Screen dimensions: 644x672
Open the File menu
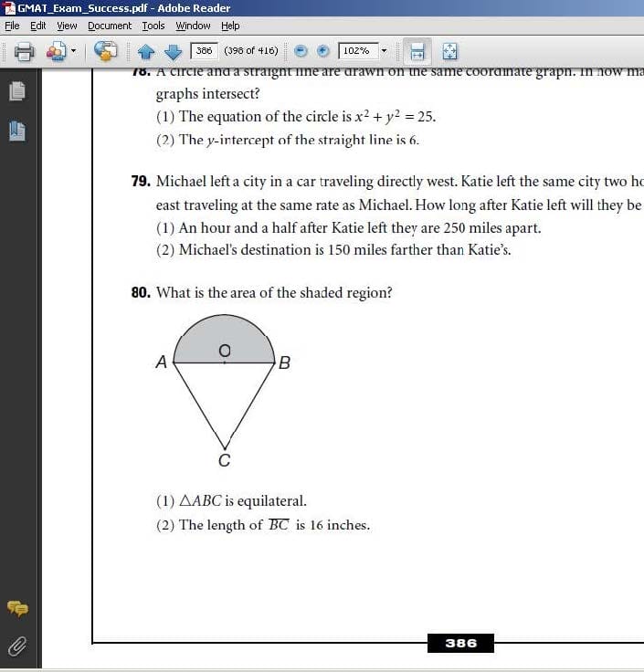click(x=12, y=26)
